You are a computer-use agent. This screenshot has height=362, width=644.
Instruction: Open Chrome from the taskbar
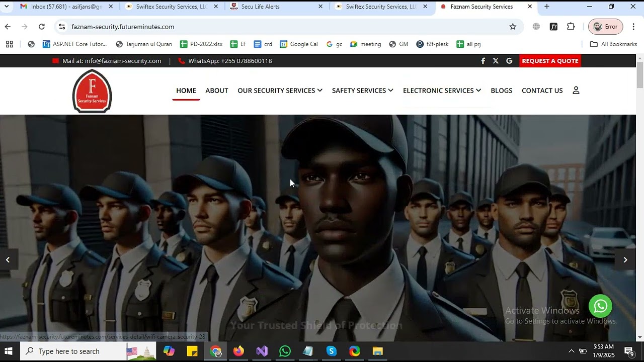(216, 351)
